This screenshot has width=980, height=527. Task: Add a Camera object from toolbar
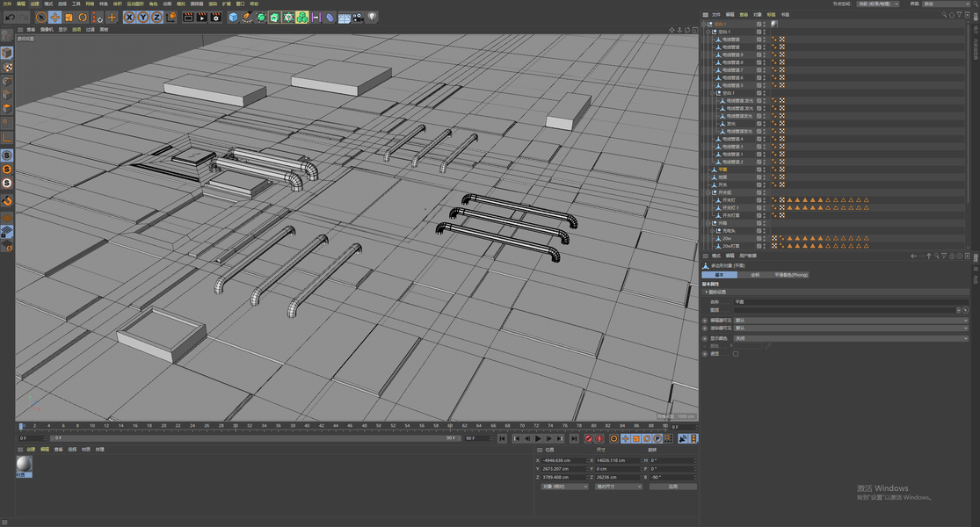click(x=359, y=17)
